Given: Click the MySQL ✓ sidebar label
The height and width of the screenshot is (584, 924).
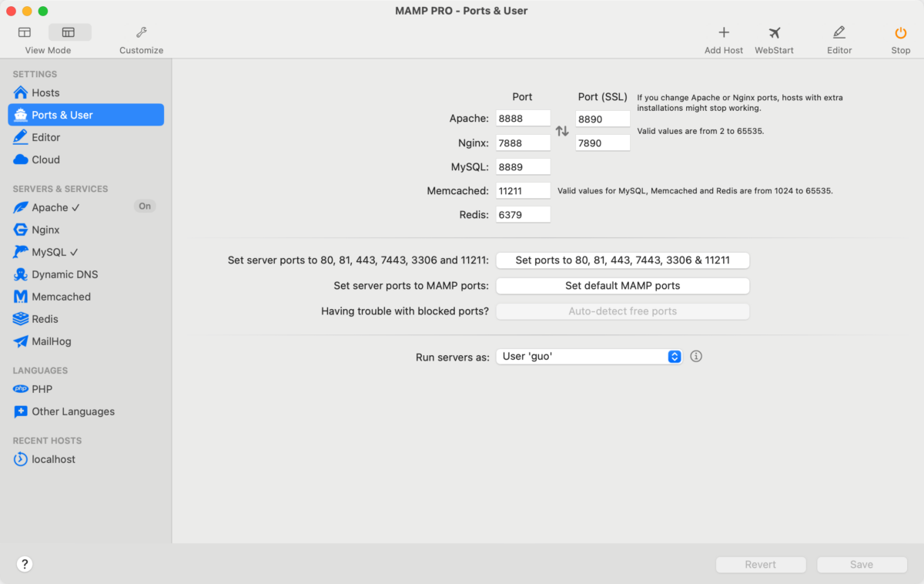Looking at the screenshot, I should click(x=55, y=252).
